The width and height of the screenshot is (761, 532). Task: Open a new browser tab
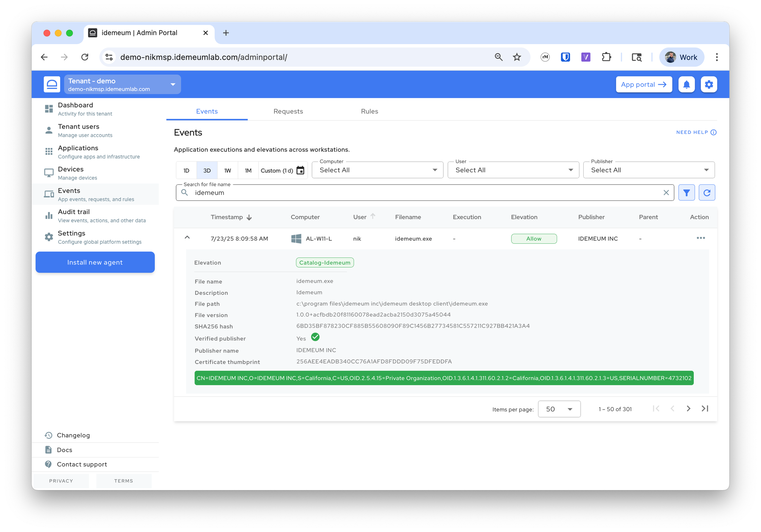coord(226,33)
